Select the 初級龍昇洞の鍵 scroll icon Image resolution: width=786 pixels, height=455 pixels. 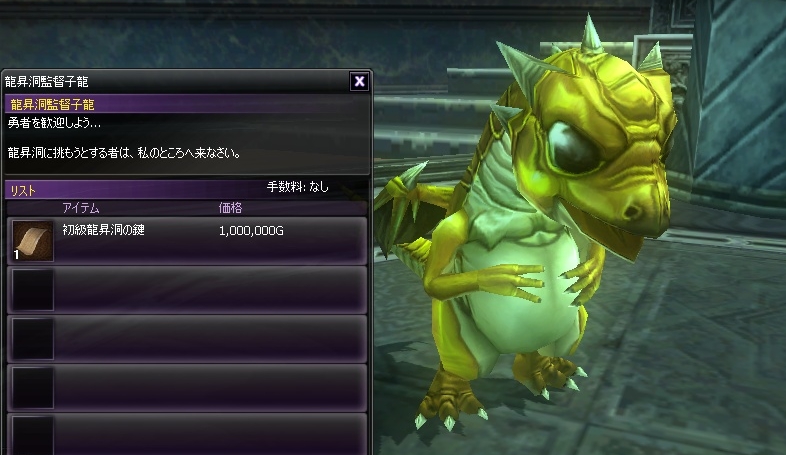tap(33, 241)
